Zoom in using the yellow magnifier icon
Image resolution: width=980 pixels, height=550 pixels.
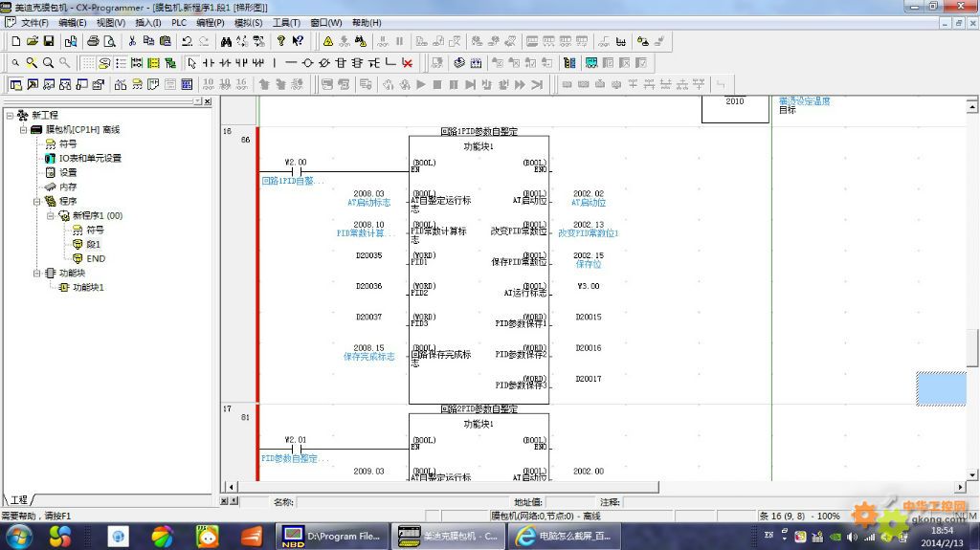click(32, 62)
